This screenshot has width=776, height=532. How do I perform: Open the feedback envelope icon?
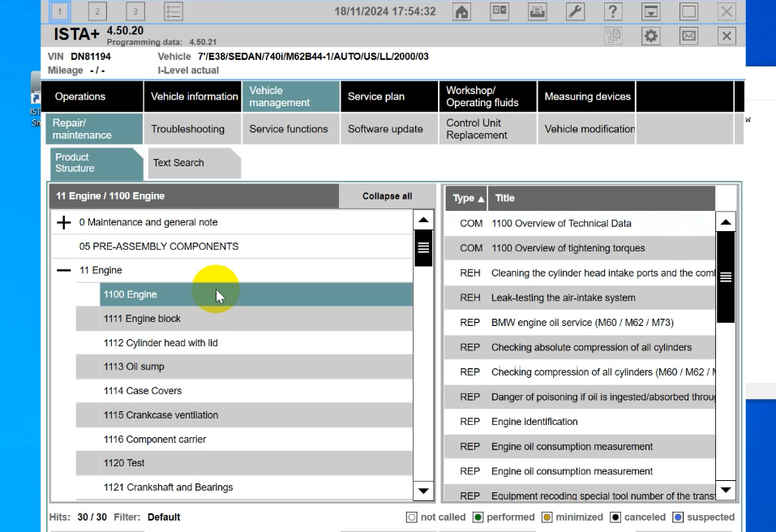tap(688, 36)
